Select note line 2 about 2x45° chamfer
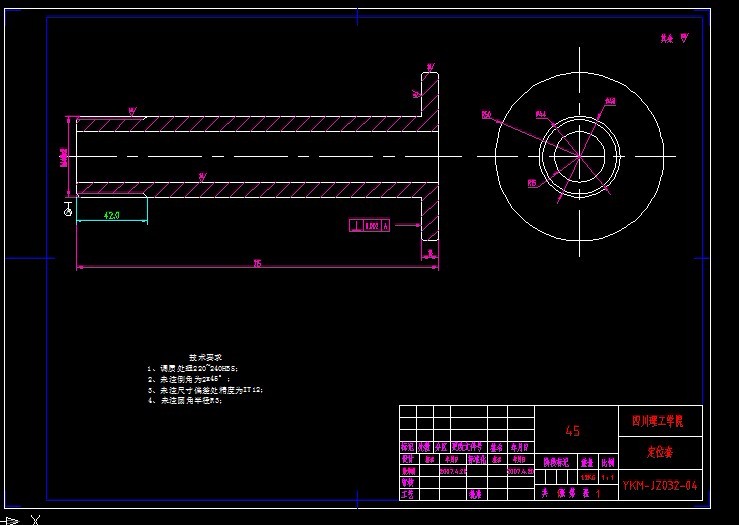Image resolution: width=739 pixels, height=525 pixels. click(x=189, y=379)
